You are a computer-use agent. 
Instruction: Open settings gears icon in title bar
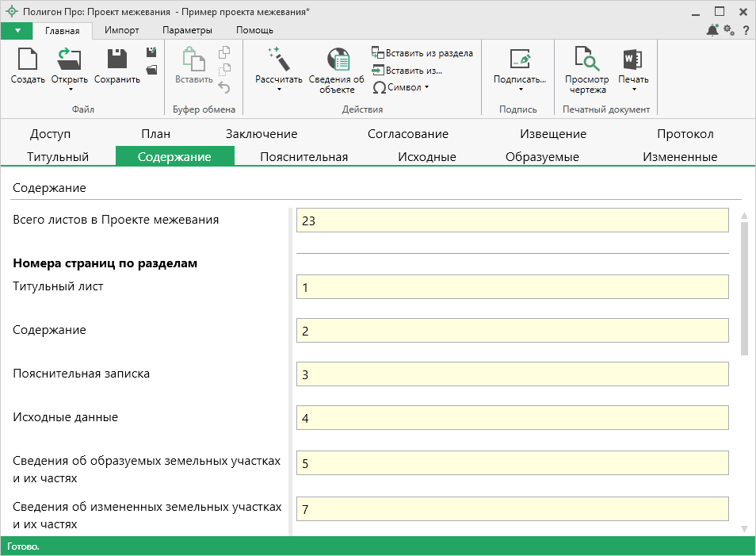coord(729,30)
